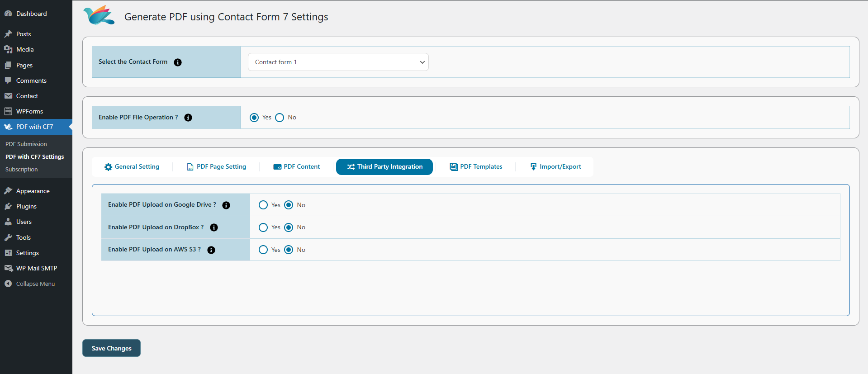Open the Dashboard menu item
The image size is (868, 374).
click(x=36, y=14)
